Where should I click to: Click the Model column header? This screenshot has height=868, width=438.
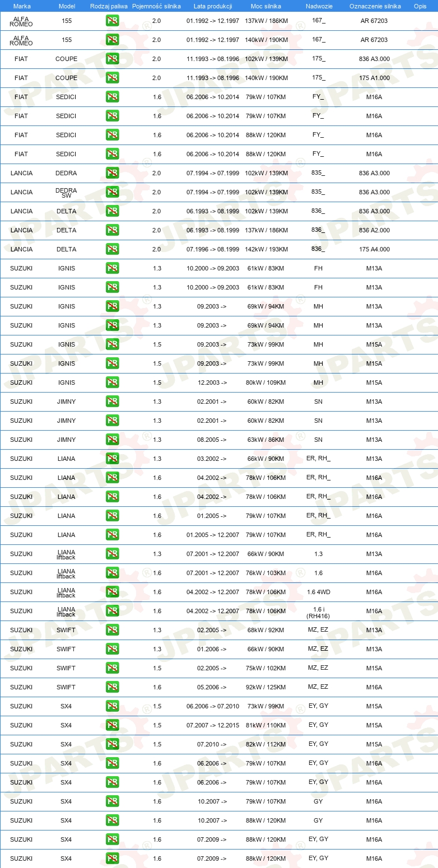tap(67, 6)
